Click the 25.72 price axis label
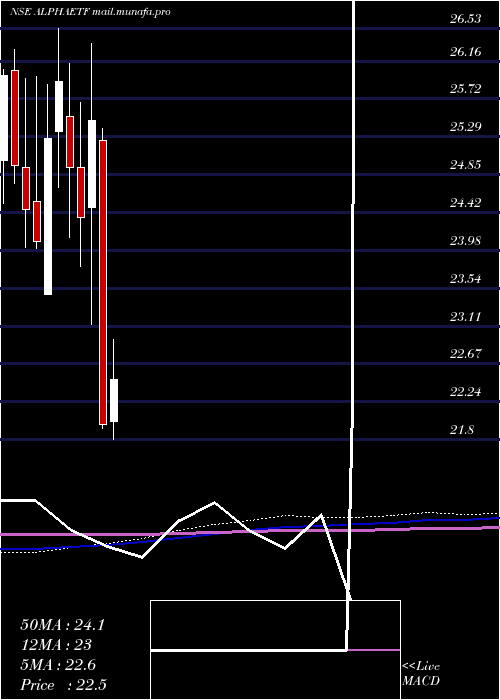The height and width of the screenshot is (700, 500). (466, 89)
